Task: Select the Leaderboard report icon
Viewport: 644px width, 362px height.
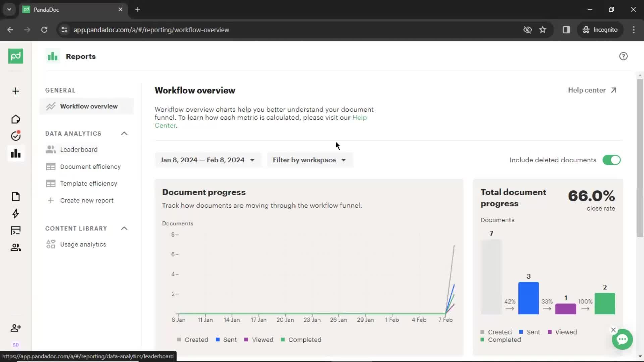Action: [50, 149]
